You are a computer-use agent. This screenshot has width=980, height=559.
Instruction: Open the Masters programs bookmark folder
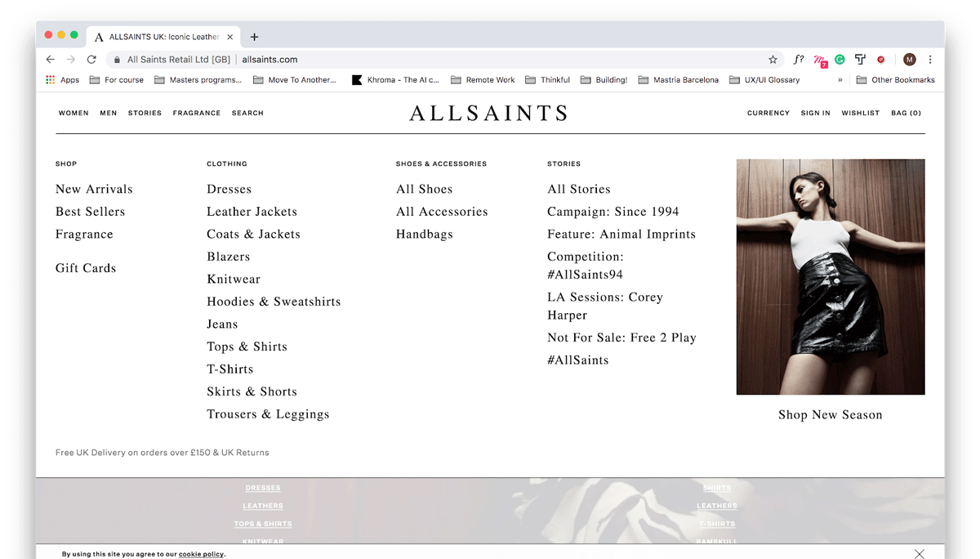coord(198,80)
